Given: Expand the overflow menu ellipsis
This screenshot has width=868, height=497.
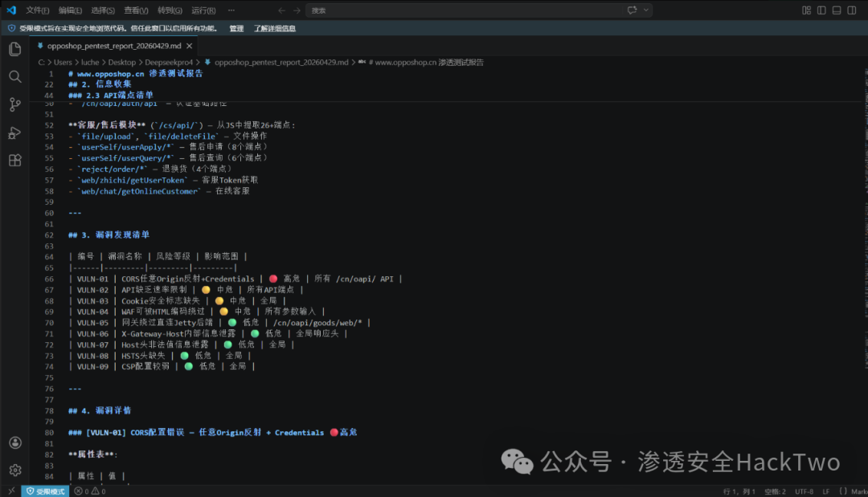Looking at the screenshot, I should point(231,10).
